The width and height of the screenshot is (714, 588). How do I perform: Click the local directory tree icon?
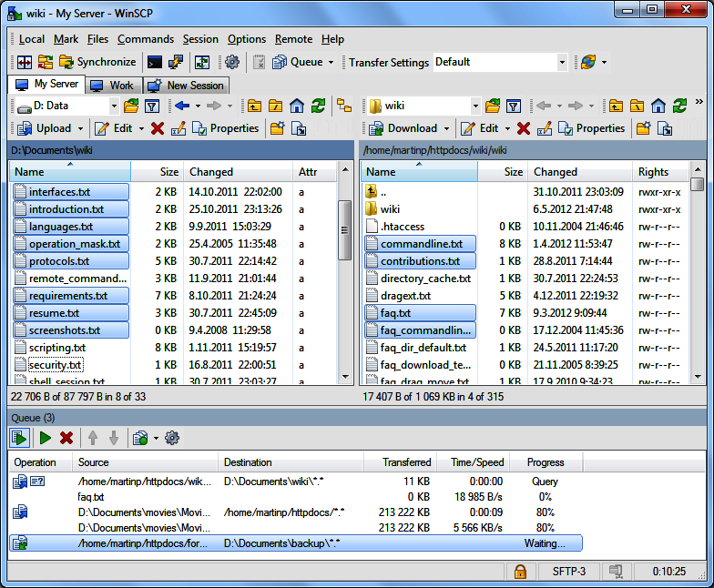click(344, 106)
